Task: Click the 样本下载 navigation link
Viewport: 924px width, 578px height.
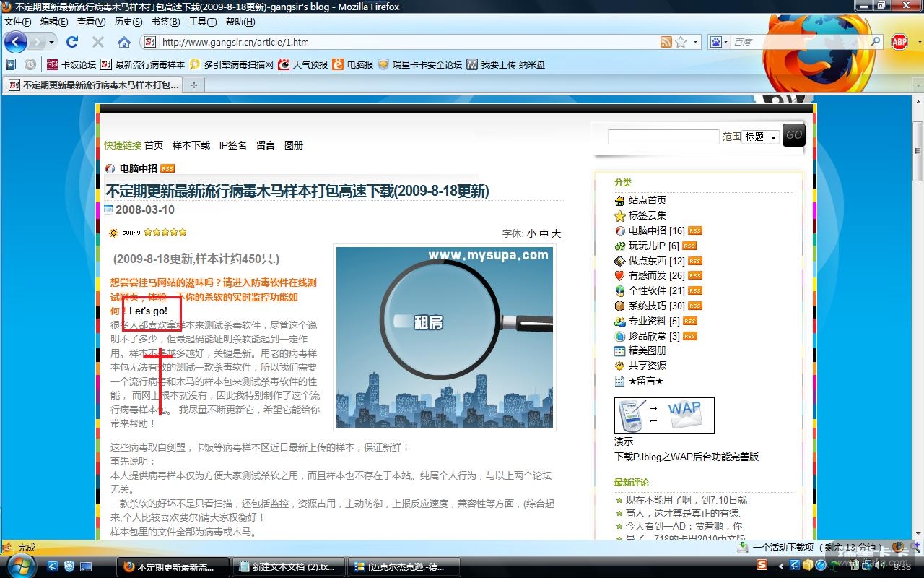Action: [x=191, y=145]
